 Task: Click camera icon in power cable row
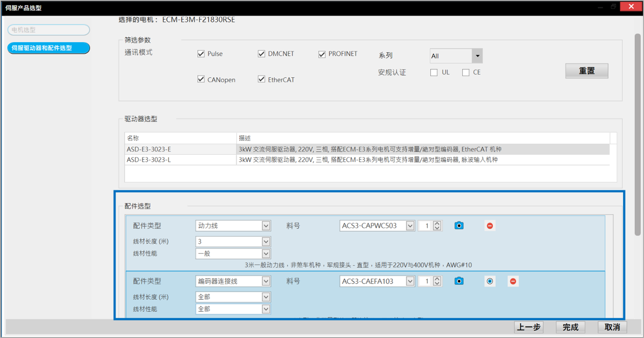(x=459, y=225)
